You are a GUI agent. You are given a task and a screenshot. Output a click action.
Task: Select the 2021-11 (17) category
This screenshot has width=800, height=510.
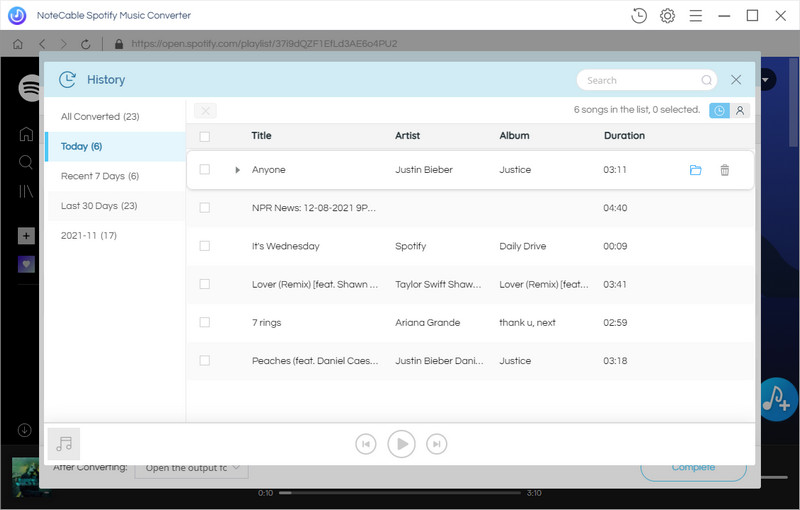tap(115, 235)
